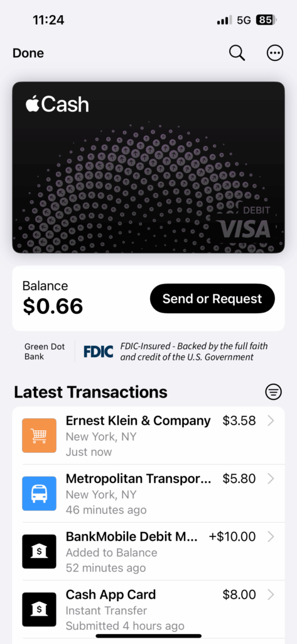
Task: Tap the Apple Cash card image
Action: (148, 167)
